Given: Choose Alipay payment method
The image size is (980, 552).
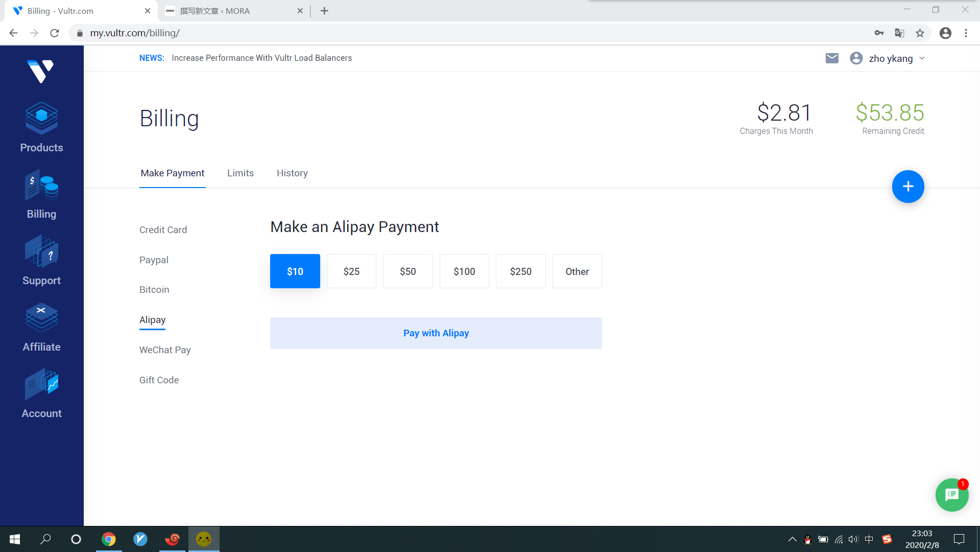Looking at the screenshot, I should (x=152, y=320).
